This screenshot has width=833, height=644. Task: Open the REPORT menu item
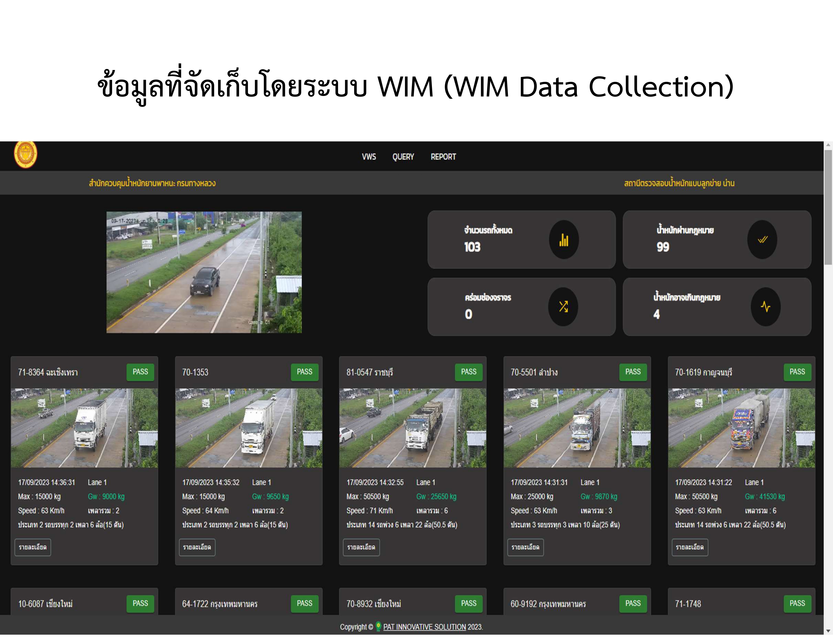click(x=443, y=157)
